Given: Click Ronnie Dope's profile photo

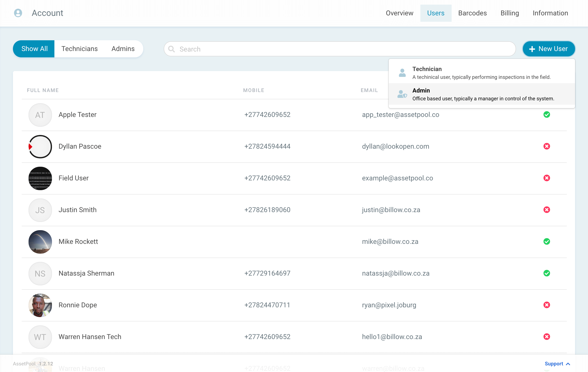Looking at the screenshot, I should pos(40,305).
